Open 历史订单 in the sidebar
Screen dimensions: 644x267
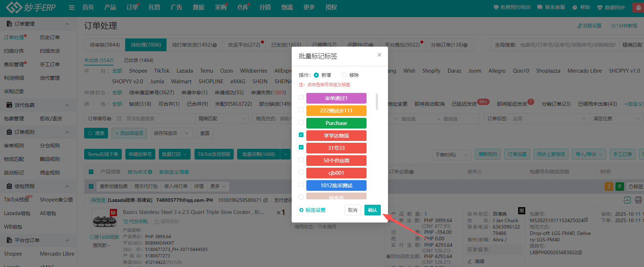click(x=50, y=37)
